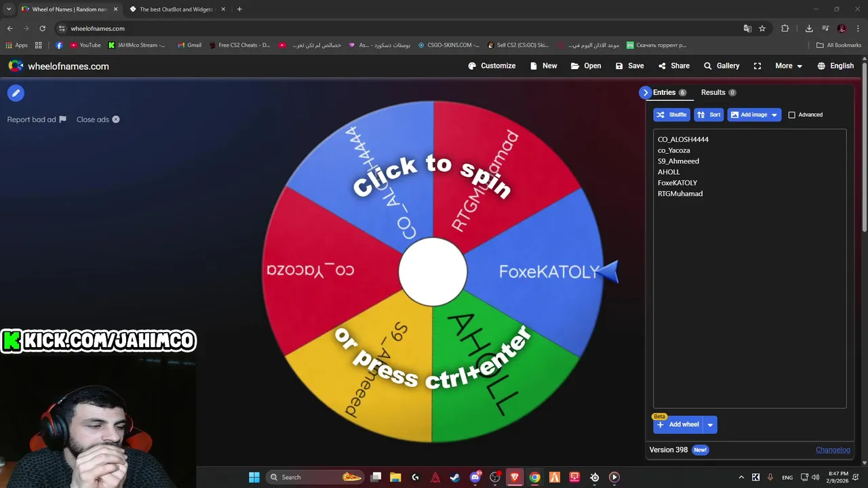
Task: Click the wheel center hub to spin
Action: (433, 272)
